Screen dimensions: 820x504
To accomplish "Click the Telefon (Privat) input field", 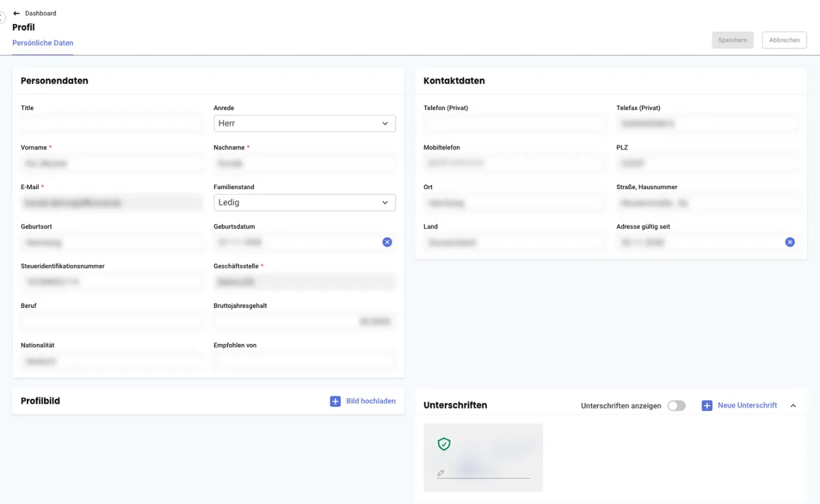I will (x=515, y=124).
